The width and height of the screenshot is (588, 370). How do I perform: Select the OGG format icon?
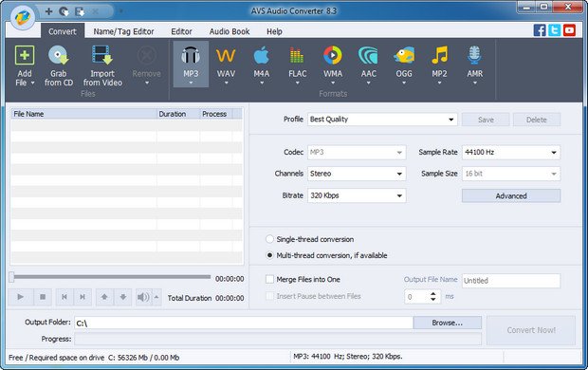pyautogui.click(x=404, y=55)
